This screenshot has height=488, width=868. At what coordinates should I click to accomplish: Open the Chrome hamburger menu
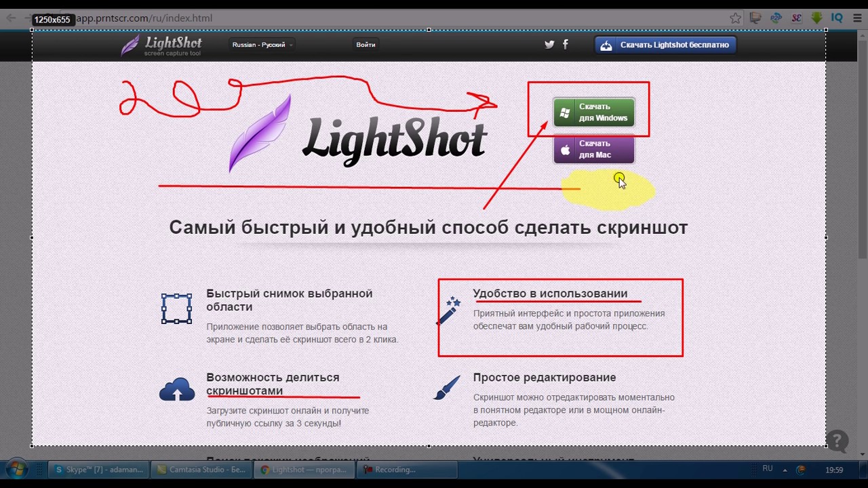coord(857,18)
